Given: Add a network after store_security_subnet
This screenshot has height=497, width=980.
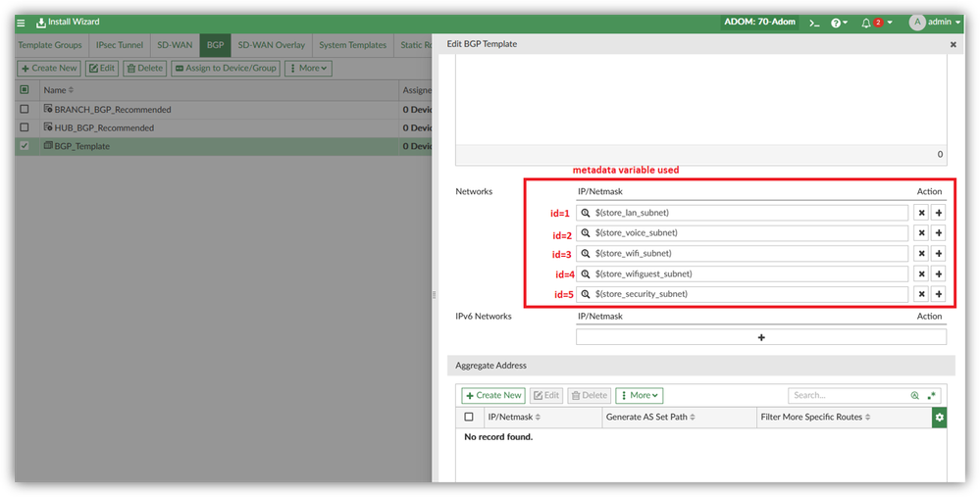Looking at the screenshot, I should (x=938, y=294).
